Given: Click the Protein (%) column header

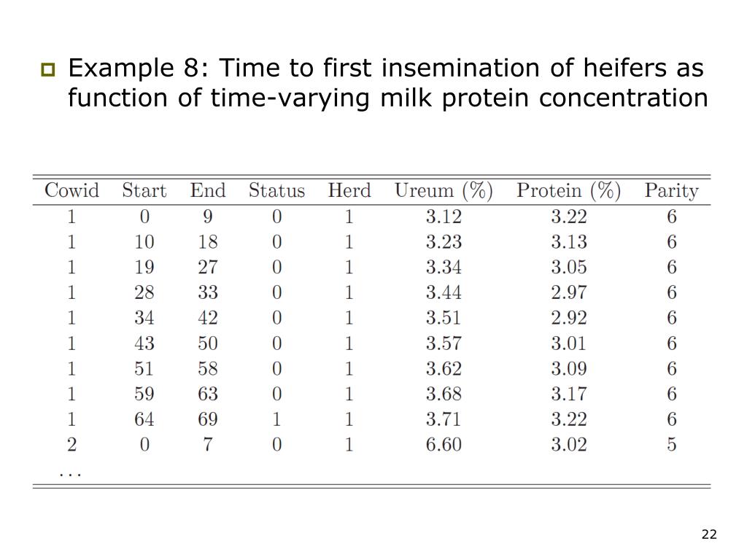Looking at the screenshot, I should [569, 191].
